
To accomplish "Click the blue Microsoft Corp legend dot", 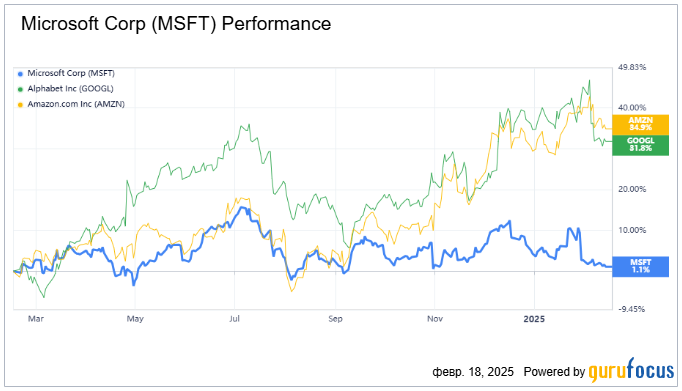I will point(20,74).
